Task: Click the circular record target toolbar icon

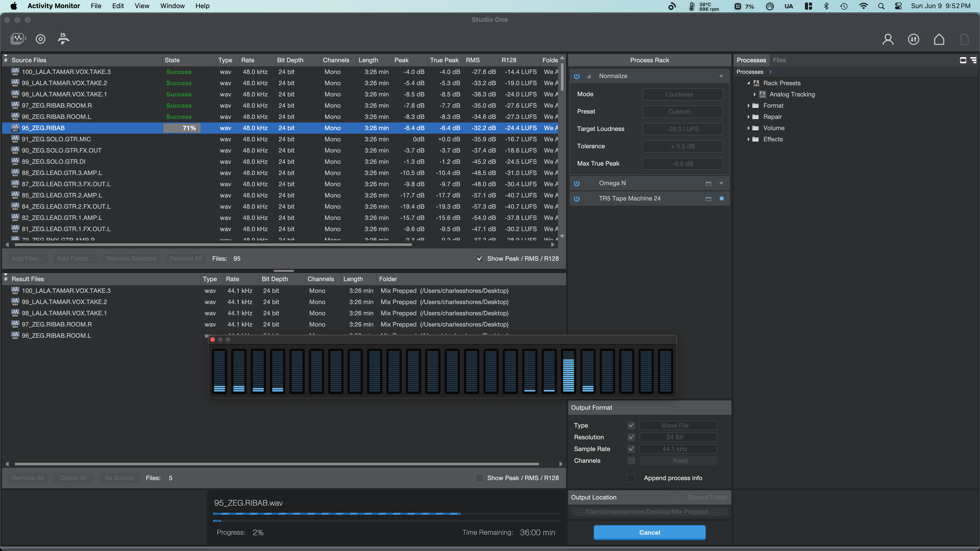Action: point(40,39)
